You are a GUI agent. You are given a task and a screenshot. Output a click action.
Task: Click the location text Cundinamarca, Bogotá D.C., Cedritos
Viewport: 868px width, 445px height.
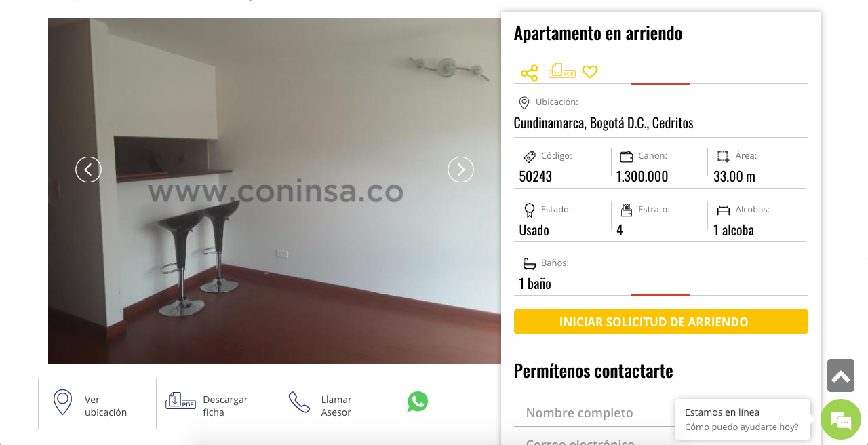[x=604, y=123]
